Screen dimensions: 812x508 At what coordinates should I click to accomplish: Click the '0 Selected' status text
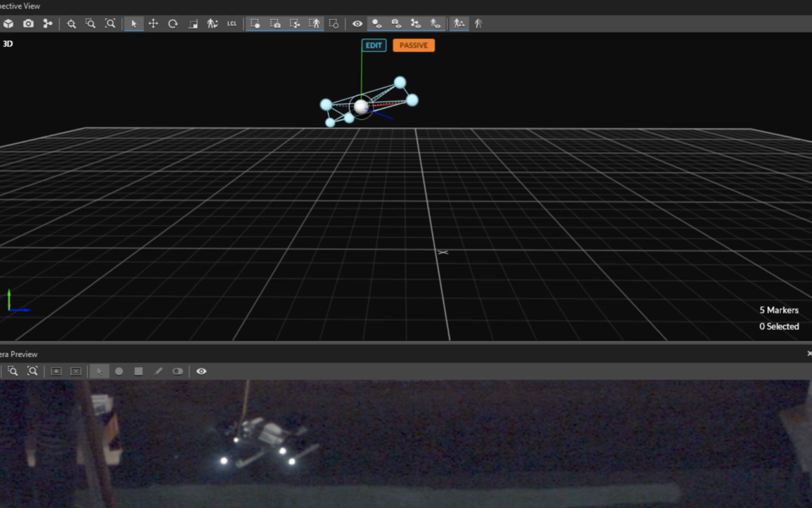(779, 326)
